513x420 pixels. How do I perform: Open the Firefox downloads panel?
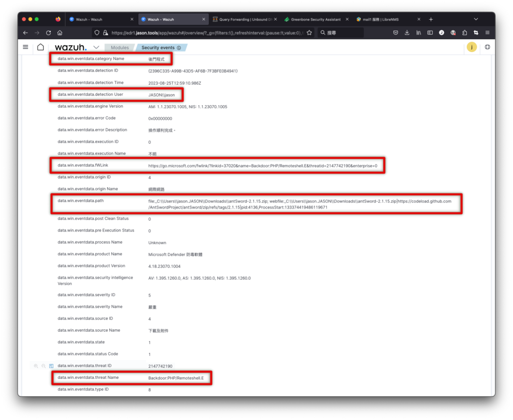407,33
